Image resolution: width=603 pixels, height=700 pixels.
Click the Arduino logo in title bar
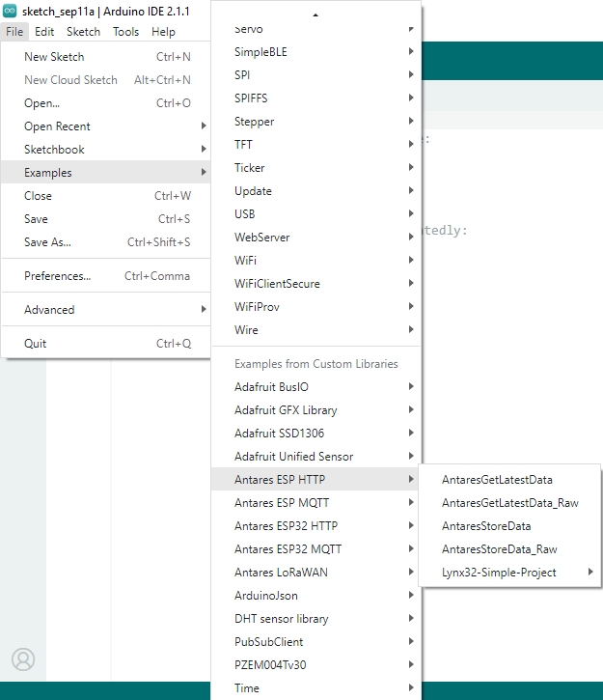click(x=10, y=11)
